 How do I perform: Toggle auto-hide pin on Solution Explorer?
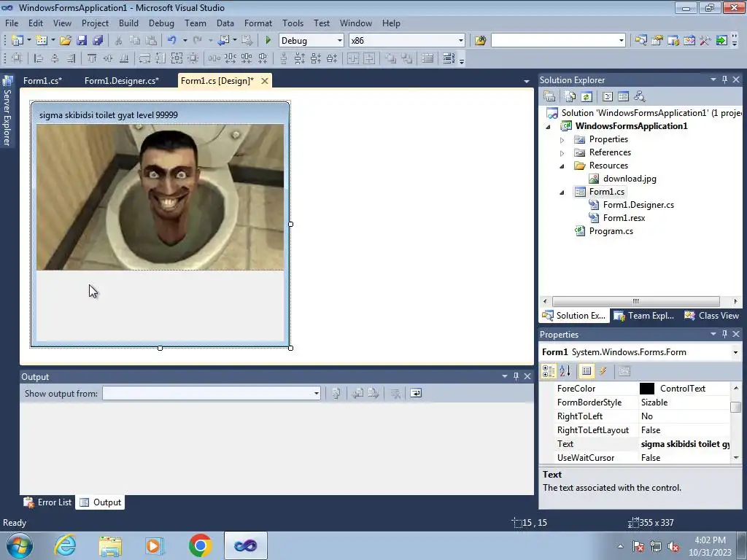point(724,79)
